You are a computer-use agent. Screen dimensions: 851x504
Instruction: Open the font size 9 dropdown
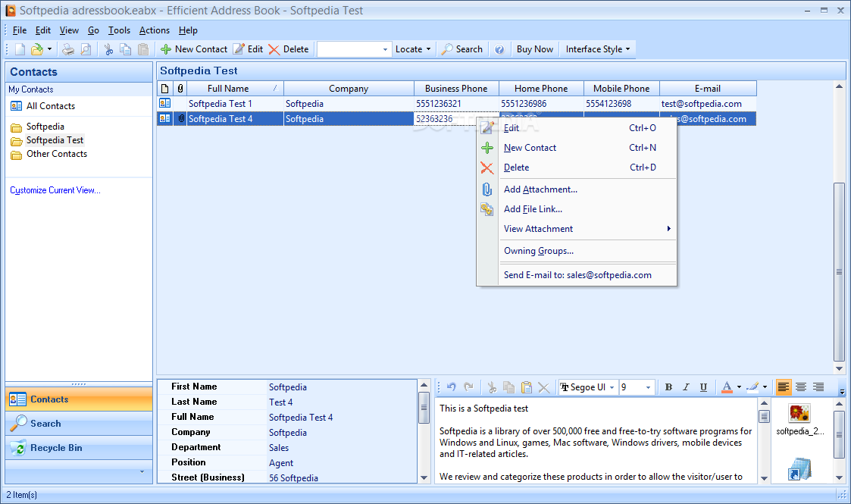pyautogui.click(x=648, y=387)
